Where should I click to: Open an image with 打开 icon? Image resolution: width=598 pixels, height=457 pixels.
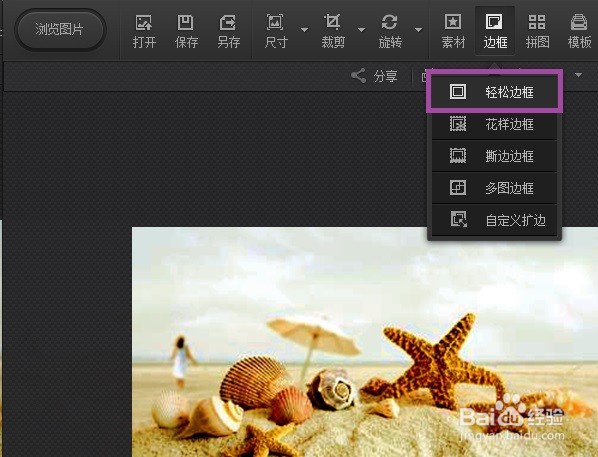coord(144,32)
